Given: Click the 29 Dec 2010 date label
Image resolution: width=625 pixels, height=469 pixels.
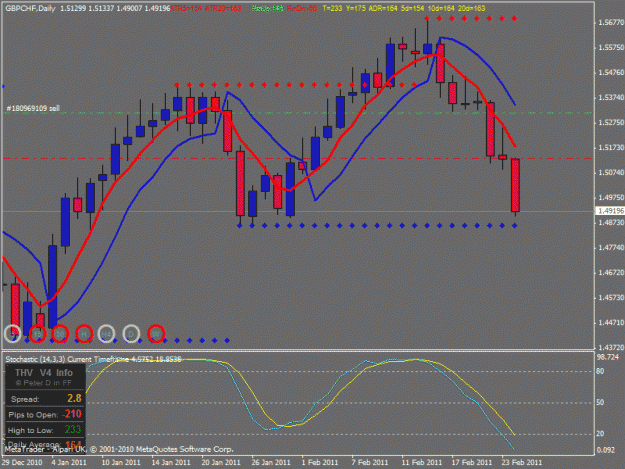Looking at the screenshot, I should [x=22, y=462].
